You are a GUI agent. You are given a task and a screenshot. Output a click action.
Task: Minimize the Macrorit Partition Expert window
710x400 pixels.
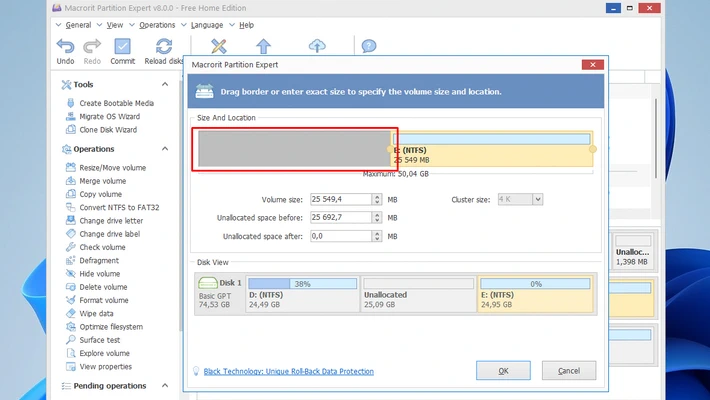click(613, 8)
